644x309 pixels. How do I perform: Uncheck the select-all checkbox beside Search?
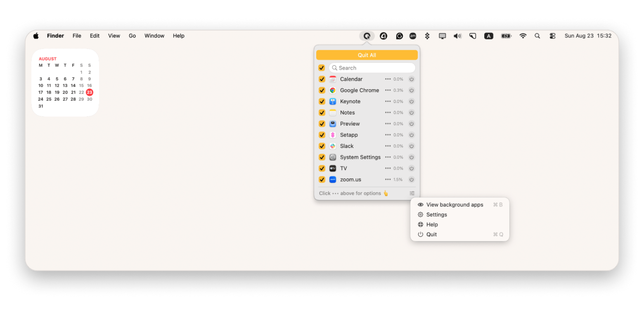point(322,68)
